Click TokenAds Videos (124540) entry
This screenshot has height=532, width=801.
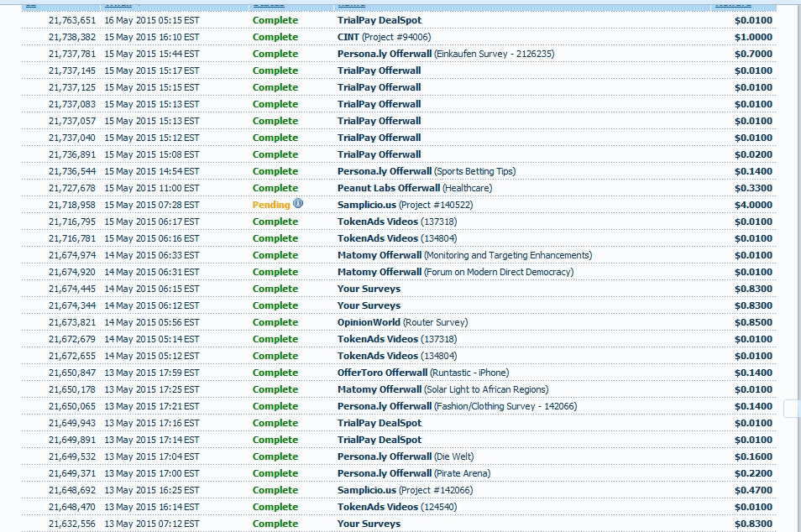coord(397,508)
